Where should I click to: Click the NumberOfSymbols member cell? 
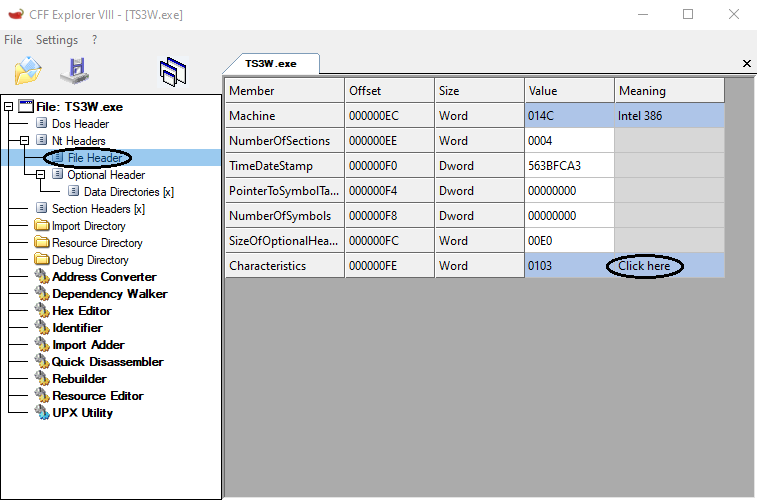[285, 216]
